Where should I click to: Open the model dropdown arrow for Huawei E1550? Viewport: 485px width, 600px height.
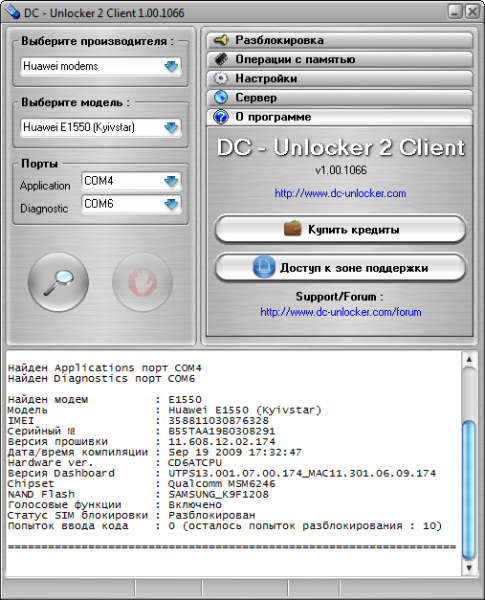click(171, 127)
